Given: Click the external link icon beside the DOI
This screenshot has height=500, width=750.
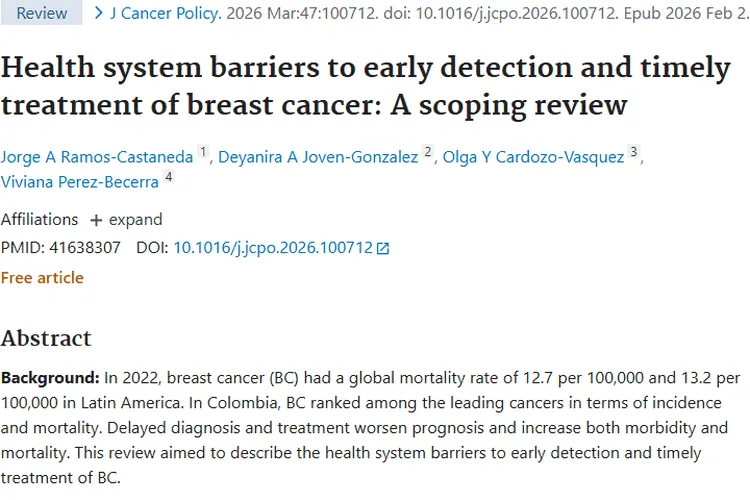Looking at the screenshot, I should [383, 249].
